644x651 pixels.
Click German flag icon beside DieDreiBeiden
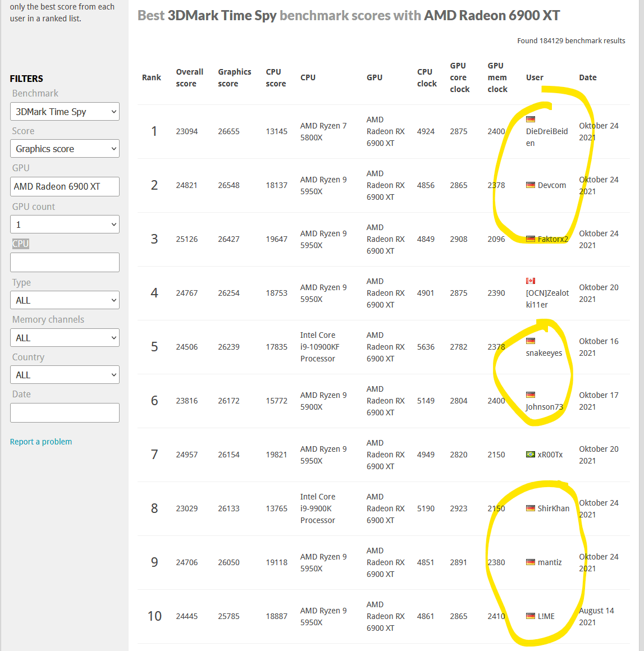tap(530, 119)
